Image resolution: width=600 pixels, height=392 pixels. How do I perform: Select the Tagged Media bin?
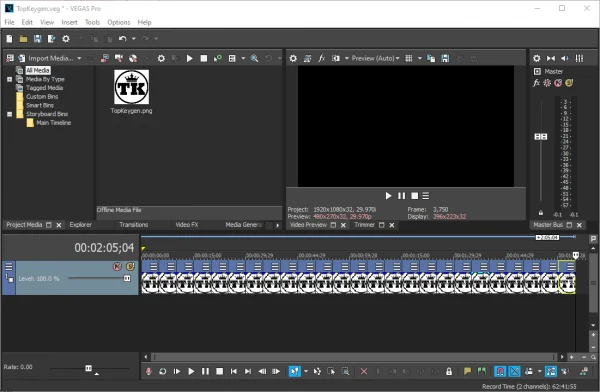[44, 88]
